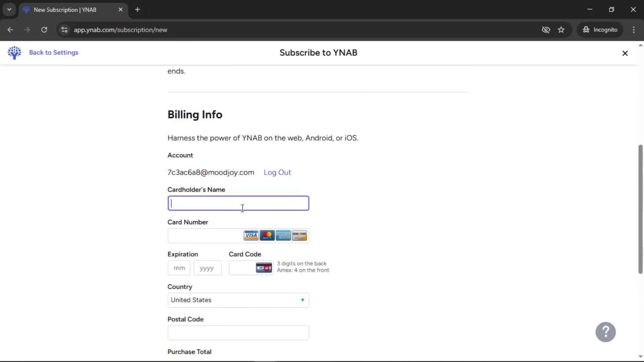Click the browser back arrow
Screen dimensions: 644x362
click(x=10, y=30)
